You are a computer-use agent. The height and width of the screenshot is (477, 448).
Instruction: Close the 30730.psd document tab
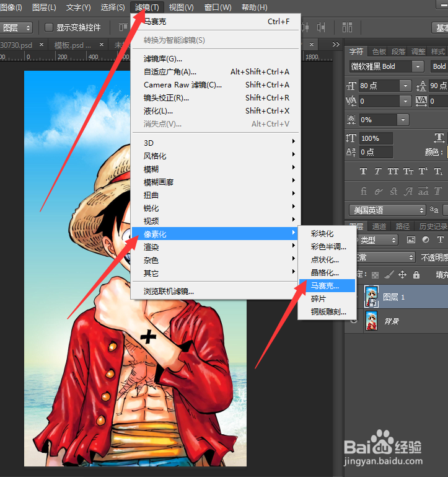click(x=42, y=45)
